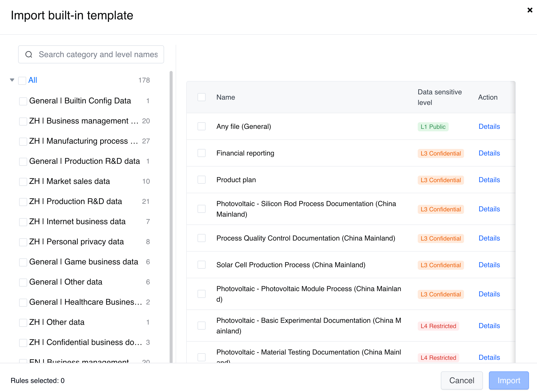Screen dimensions: 537x392
Task: Select ZH | Personal privacy data category
Action: pos(76,242)
